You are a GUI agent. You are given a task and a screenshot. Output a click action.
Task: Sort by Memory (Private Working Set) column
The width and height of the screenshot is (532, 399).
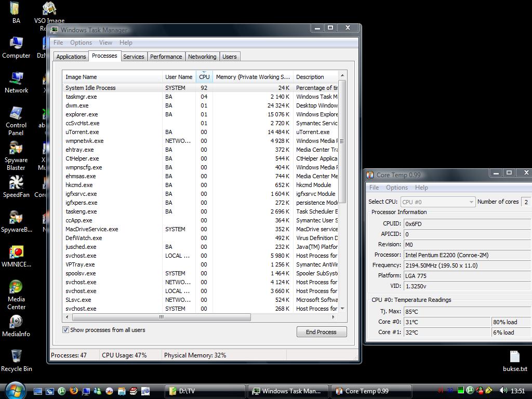click(x=252, y=77)
